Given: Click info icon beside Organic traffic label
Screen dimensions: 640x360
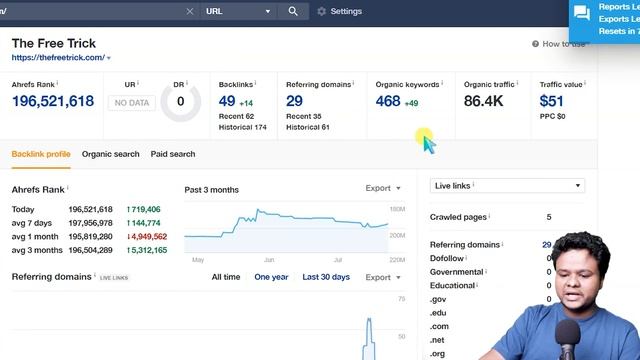Looking at the screenshot, I should point(517,83).
